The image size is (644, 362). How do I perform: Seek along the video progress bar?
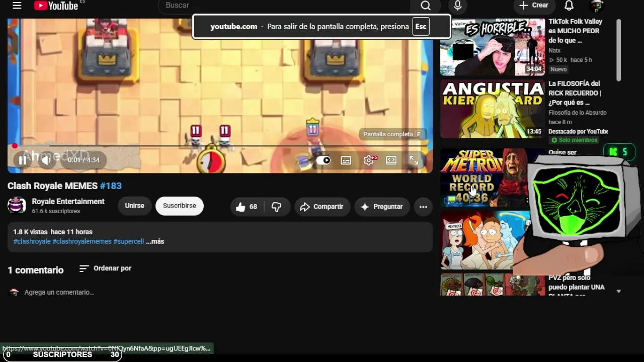tap(220, 146)
